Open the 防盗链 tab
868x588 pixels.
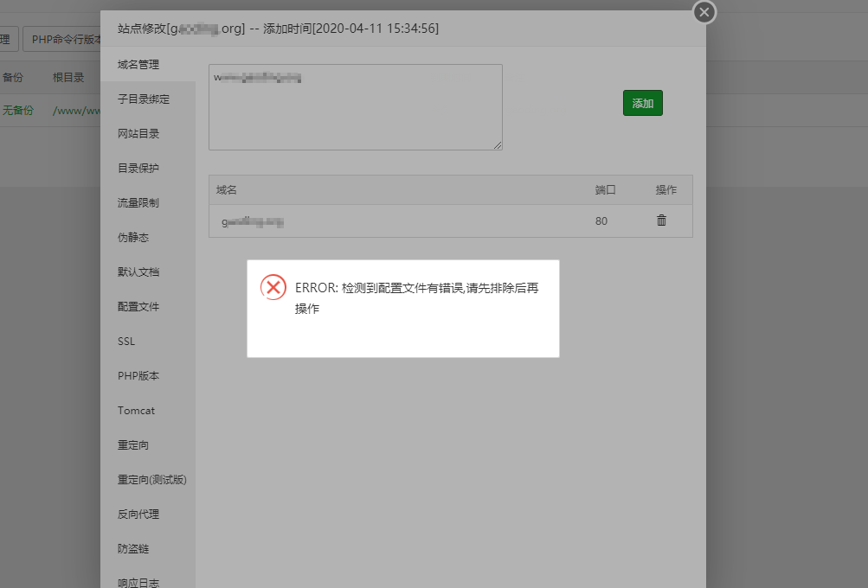point(133,549)
